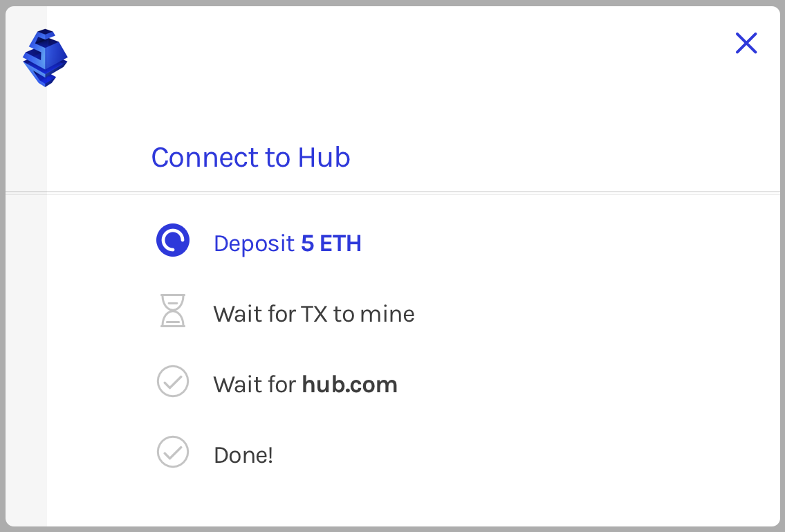The image size is (785, 532).
Task: Expand the Connect to Hub section
Action: [x=250, y=158]
